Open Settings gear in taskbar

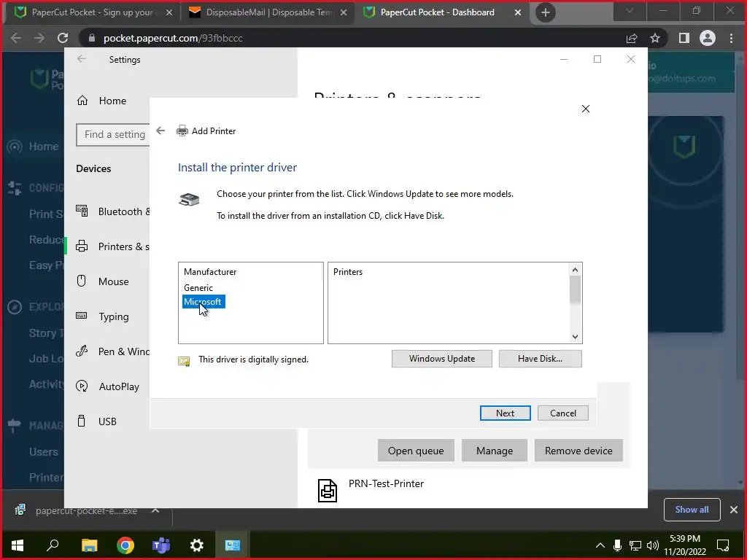(x=197, y=545)
